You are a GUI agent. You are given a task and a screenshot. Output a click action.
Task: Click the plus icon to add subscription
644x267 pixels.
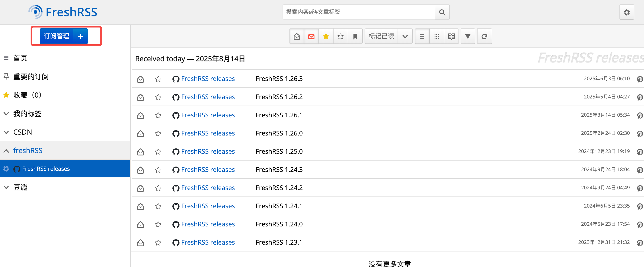[80, 36]
